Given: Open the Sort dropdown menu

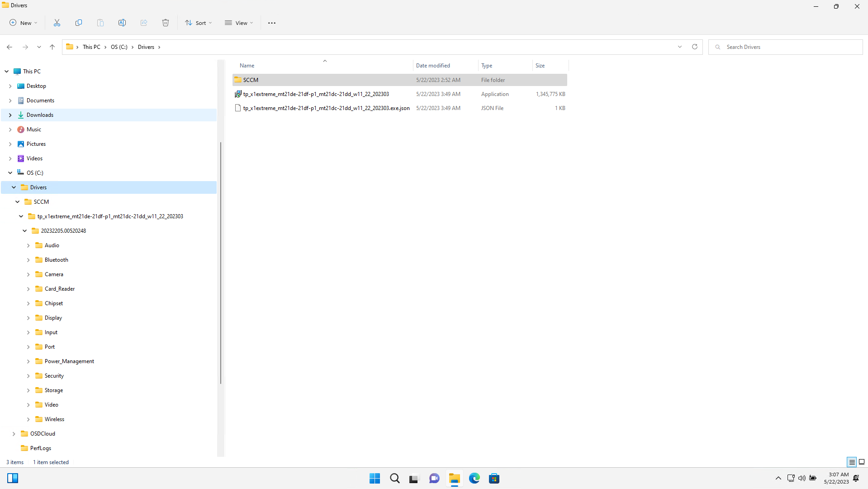Looking at the screenshot, I should (x=198, y=23).
